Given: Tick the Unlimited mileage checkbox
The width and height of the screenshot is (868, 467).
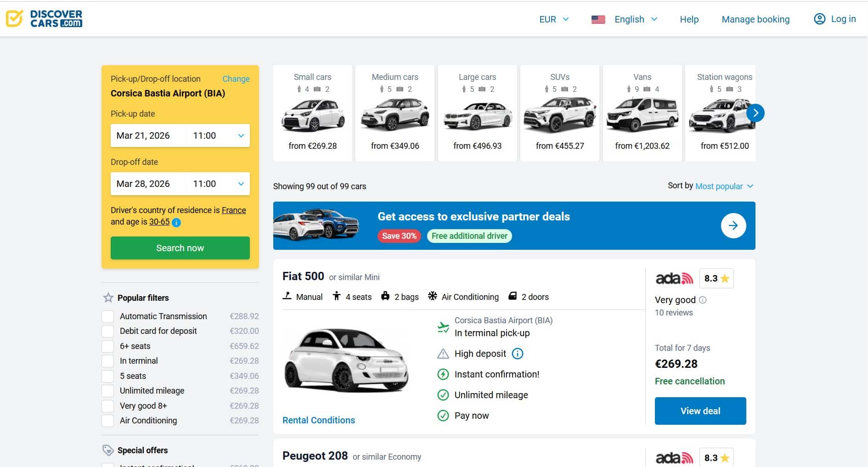Looking at the screenshot, I should click(x=108, y=391).
